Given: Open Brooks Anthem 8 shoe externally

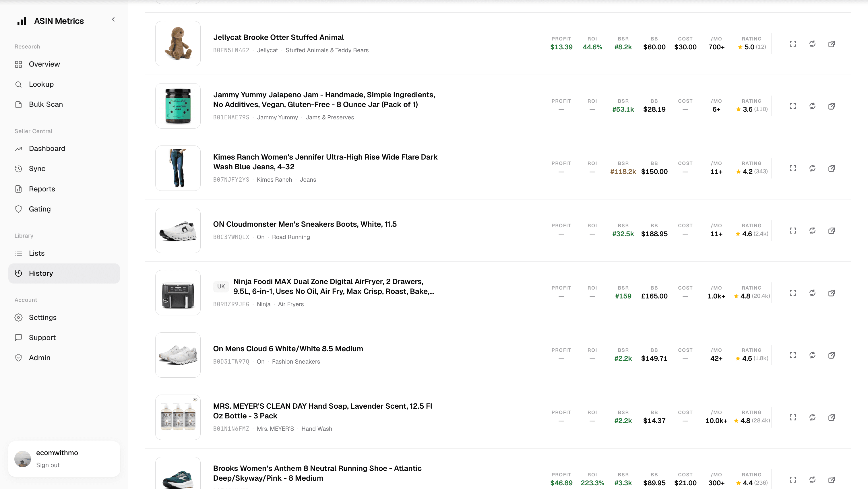Looking at the screenshot, I should point(832,480).
